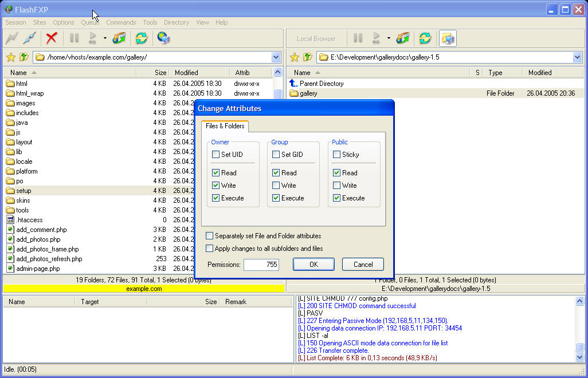Click the Permissions value field
Viewport: 588px width, 378px height.
coord(261,265)
